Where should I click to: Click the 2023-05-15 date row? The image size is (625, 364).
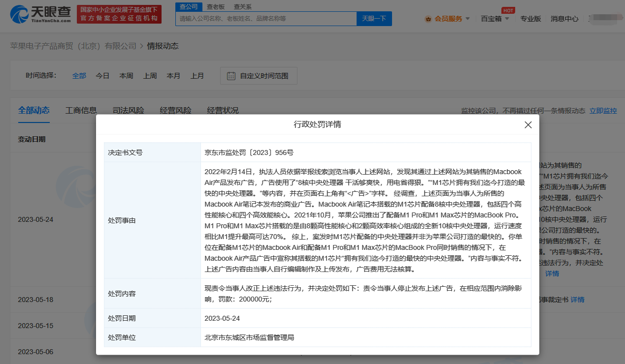[35, 326]
